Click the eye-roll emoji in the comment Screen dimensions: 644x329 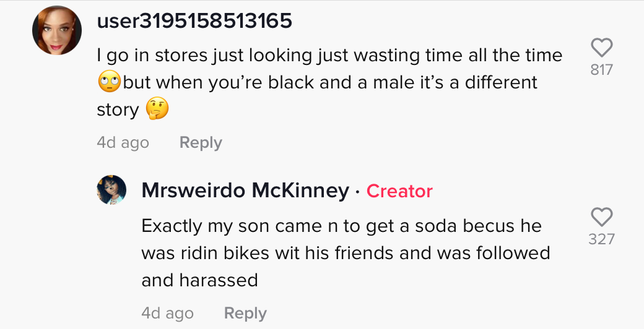[110, 81]
